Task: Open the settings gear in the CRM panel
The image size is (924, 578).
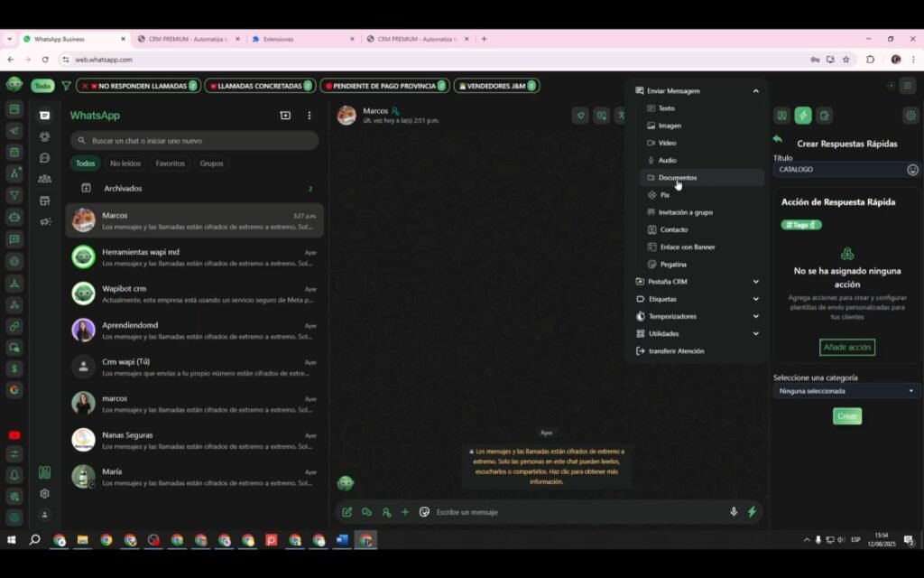Action: click(910, 116)
